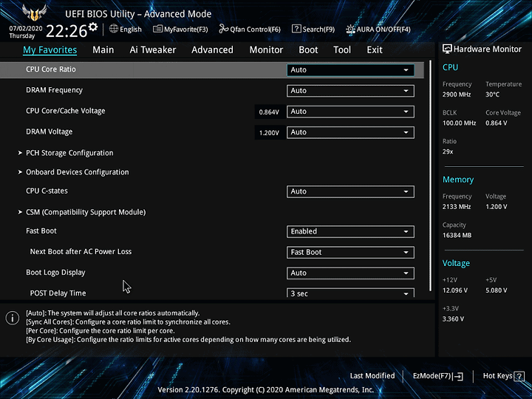Click EzMode(F7) label

pyautogui.click(x=432, y=376)
